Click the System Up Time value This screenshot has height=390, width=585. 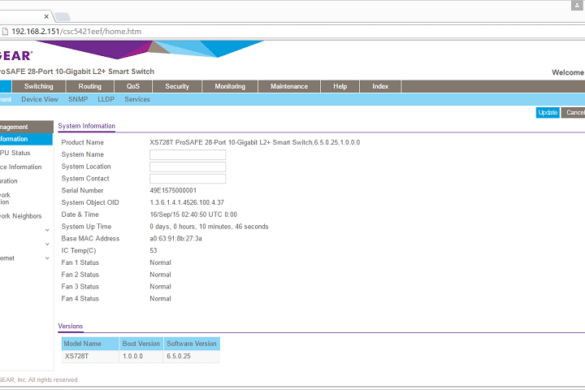coord(209,227)
